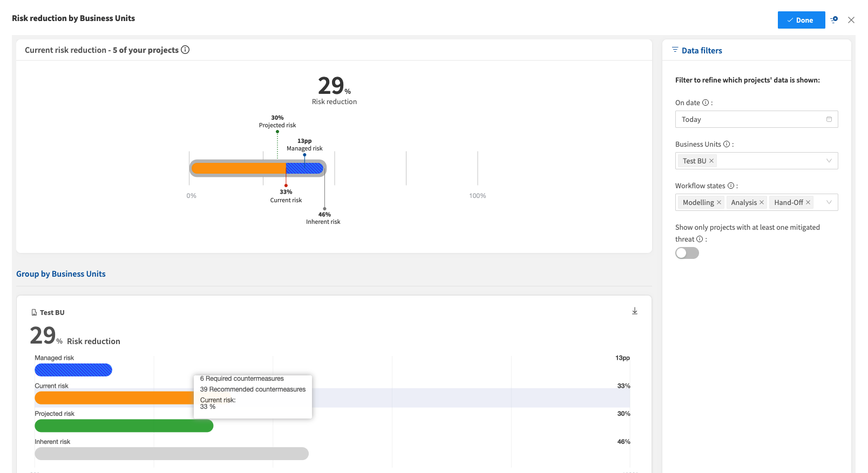
Task: Click the 33% Current risk gauge label
Action: 286,196
